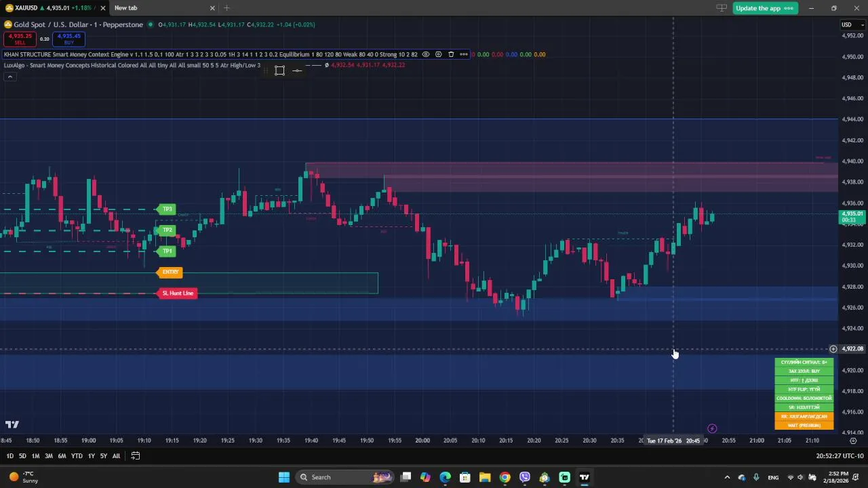This screenshot has width=868, height=488.
Task: Click the microphone tray icon
Action: pyautogui.click(x=756, y=477)
